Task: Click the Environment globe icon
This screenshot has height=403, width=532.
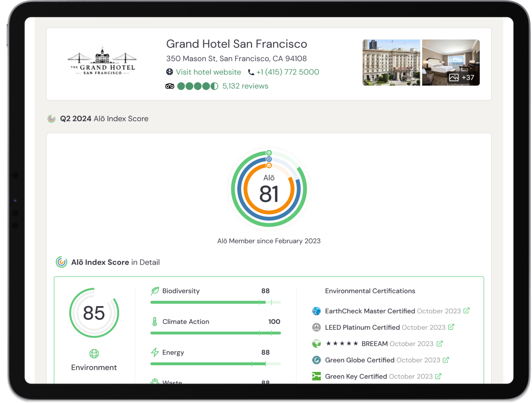Action: pos(94,354)
